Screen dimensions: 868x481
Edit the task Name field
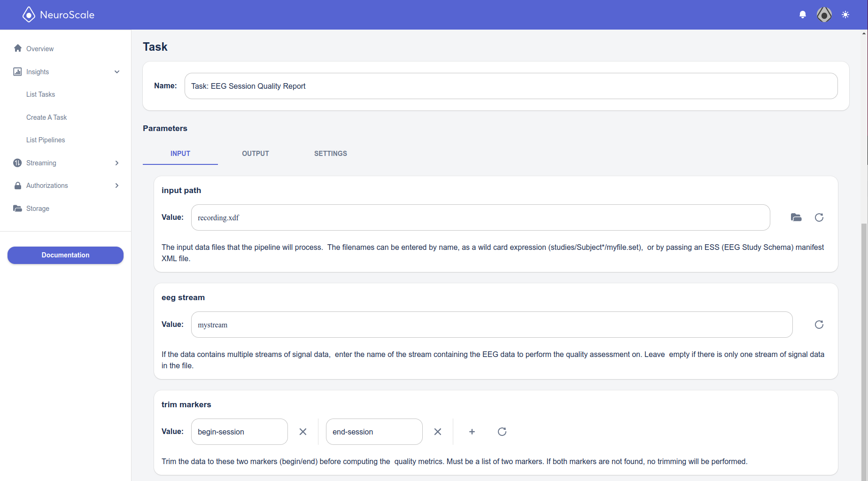tap(511, 86)
